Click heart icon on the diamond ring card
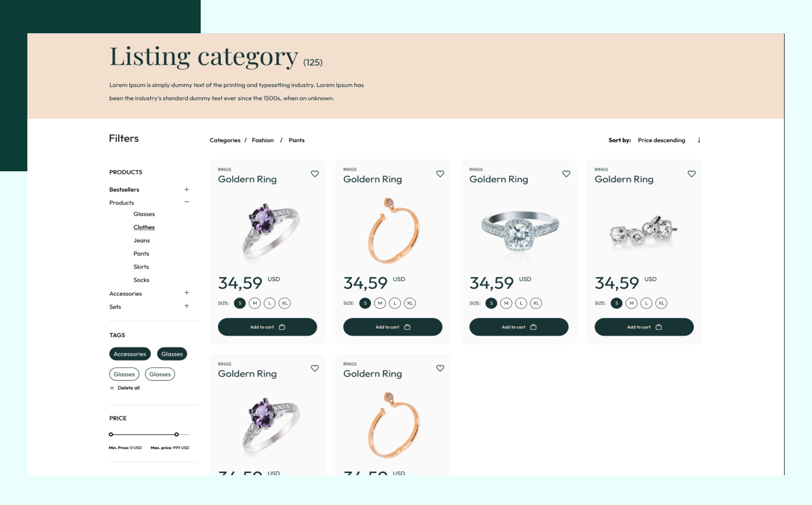 (566, 174)
